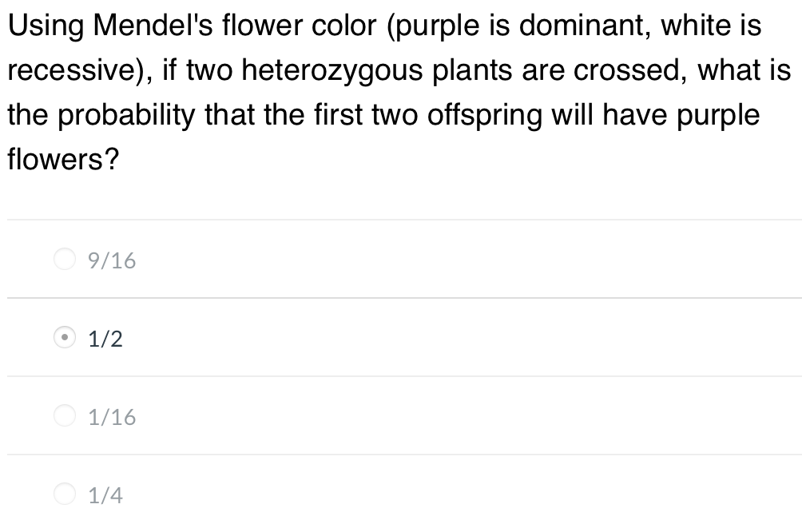
Task: Click the 1/4 answer label text
Action: [x=105, y=494]
